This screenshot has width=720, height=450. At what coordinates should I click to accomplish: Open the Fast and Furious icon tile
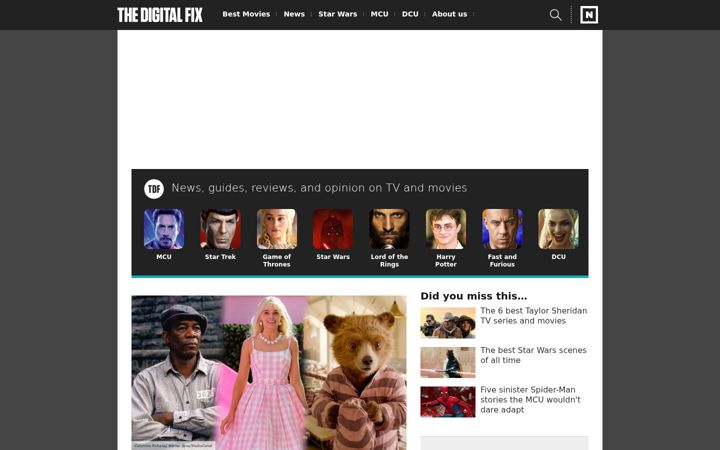coord(502,229)
